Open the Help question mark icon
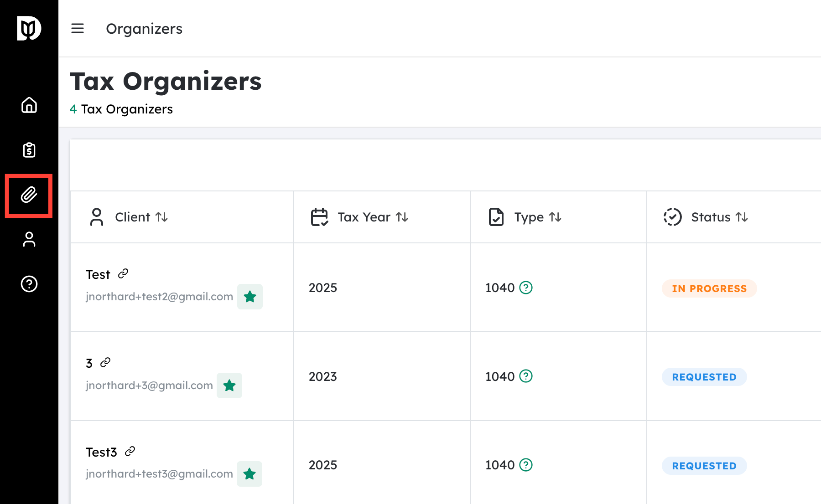Viewport: 821px width, 504px height. (x=29, y=284)
